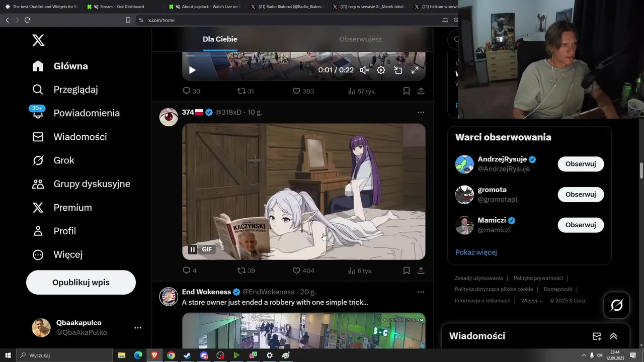644x362 pixels.
Task: Open Informacja o reklamach link
Action: pyautogui.click(x=482, y=301)
